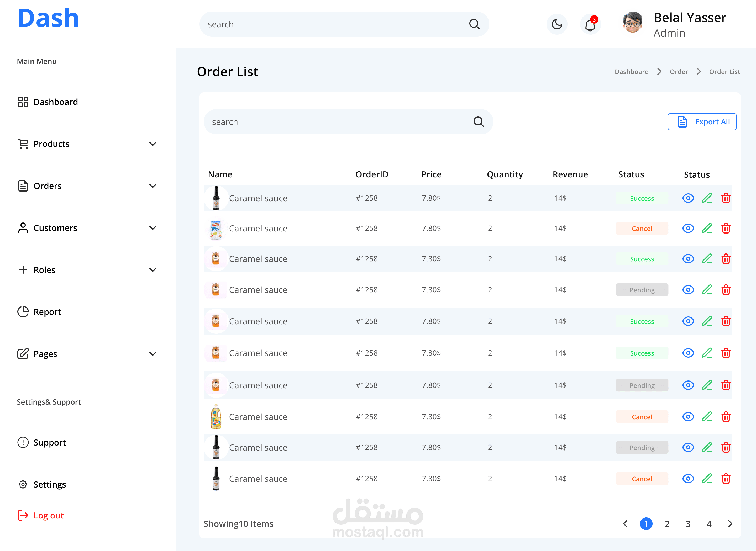Click edit pencil on fourth Pending row

pyautogui.click(x=707, y=290)
